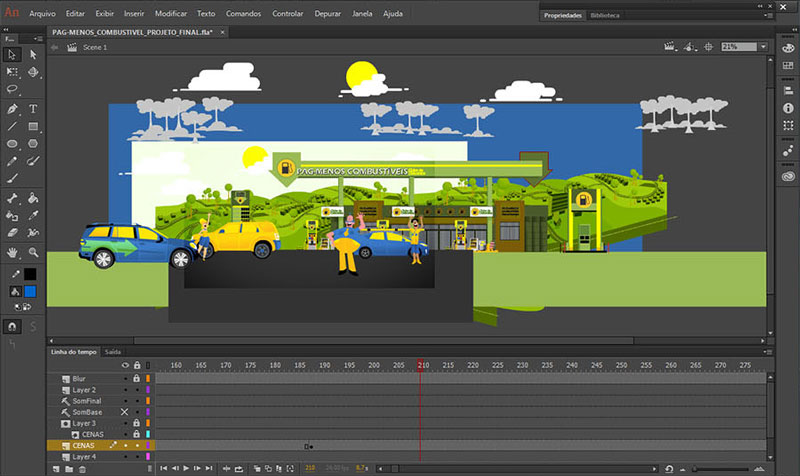Screen dimensions: 800x476
Task: Open the Motion Presets panel icon
Action: click(x=788, y=151)
